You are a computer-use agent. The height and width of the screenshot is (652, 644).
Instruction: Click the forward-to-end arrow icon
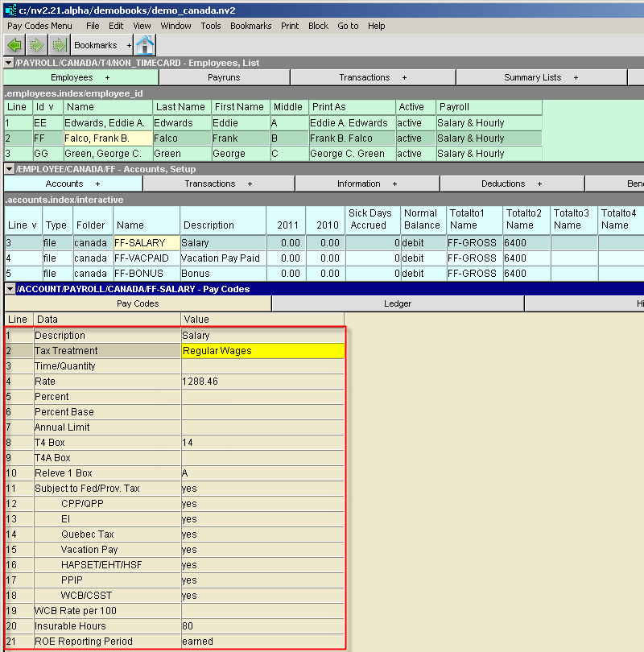coord(58,45)
